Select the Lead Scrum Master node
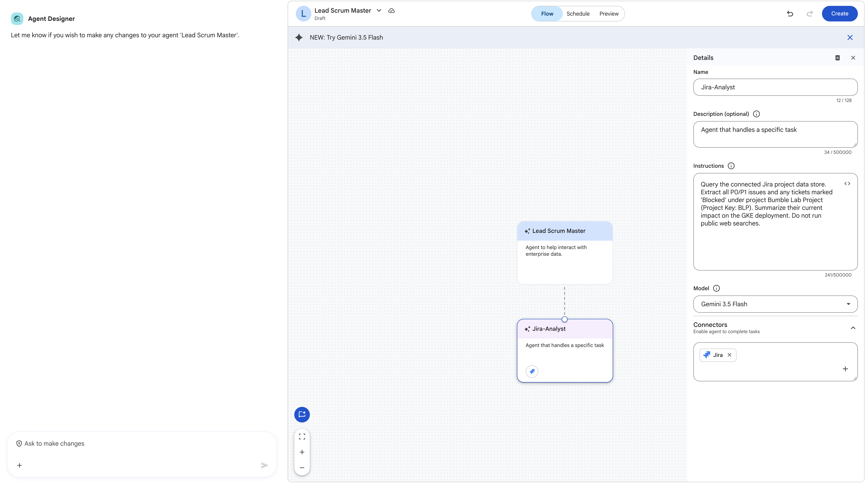 (x=565, y=253)
